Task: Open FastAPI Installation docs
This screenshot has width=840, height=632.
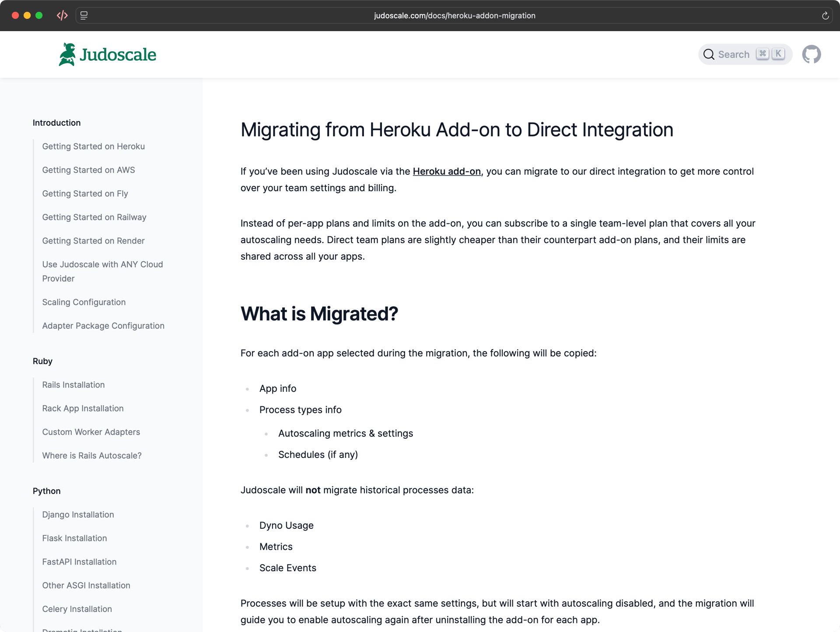Action: point(79,562)
